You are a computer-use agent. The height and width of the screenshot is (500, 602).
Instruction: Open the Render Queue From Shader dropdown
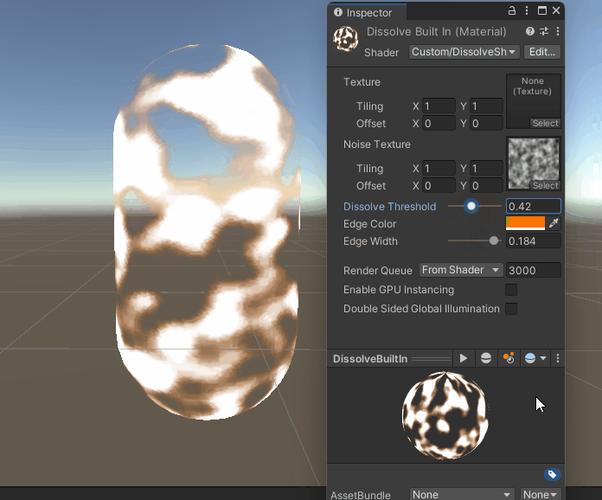click(461, 270)
